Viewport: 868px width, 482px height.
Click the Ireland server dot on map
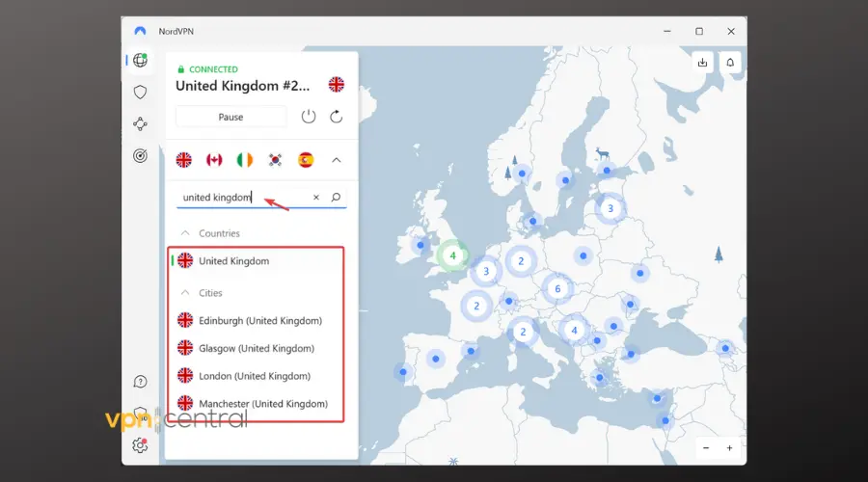click(x=420, y=245)
